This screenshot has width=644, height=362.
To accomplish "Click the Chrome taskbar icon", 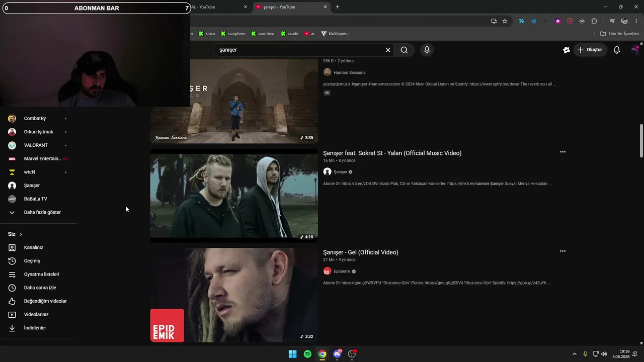I will (x=322, y=354).
